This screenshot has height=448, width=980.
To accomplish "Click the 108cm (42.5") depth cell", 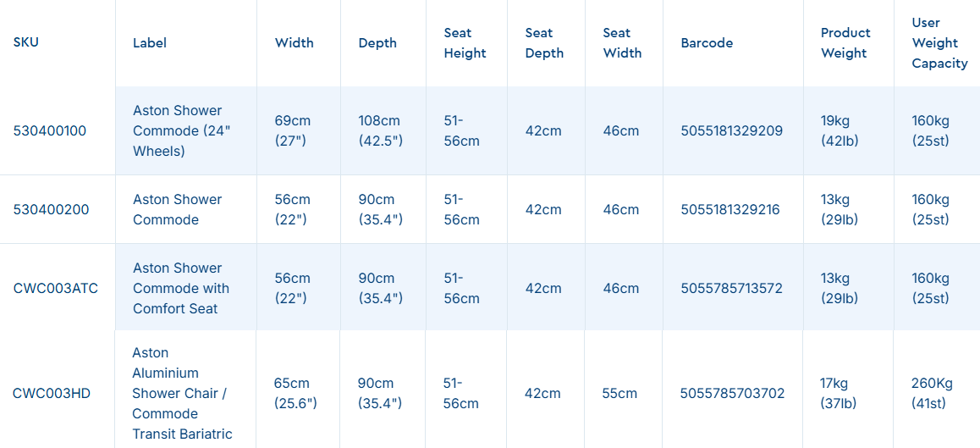I will coord(380,131).
